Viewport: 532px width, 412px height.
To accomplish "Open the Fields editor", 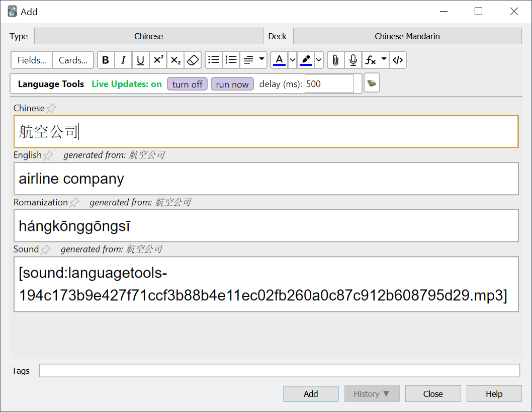I will click(x=32, y=60).
